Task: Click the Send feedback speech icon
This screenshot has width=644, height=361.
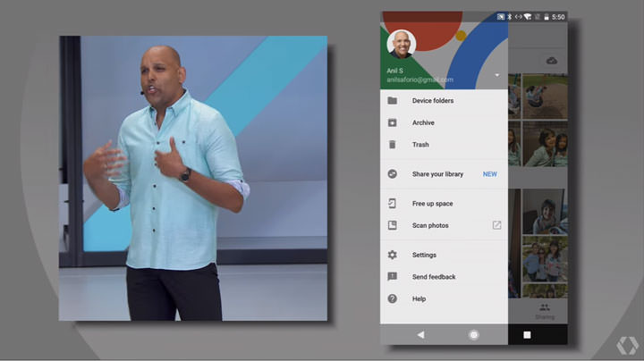Action: [x=393, y=277]
